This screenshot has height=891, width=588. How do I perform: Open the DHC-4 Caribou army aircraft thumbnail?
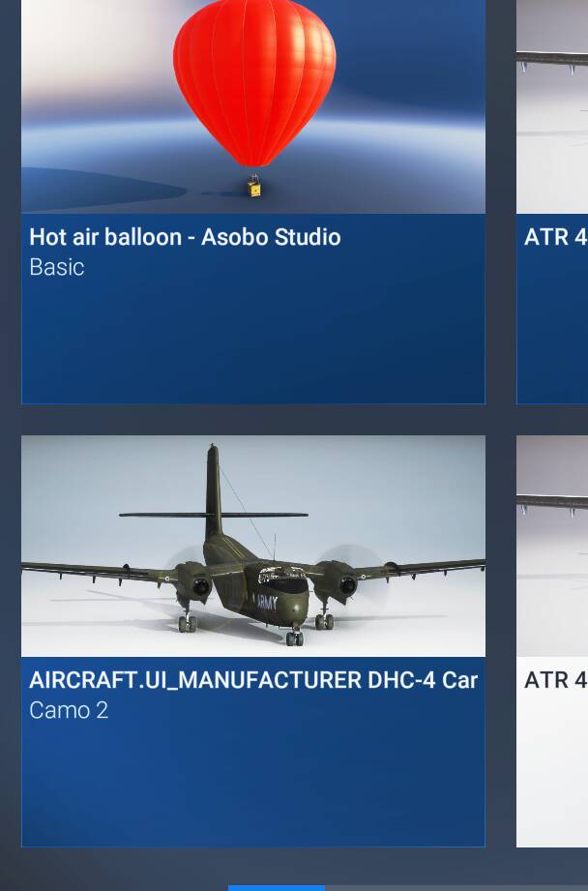253,546
